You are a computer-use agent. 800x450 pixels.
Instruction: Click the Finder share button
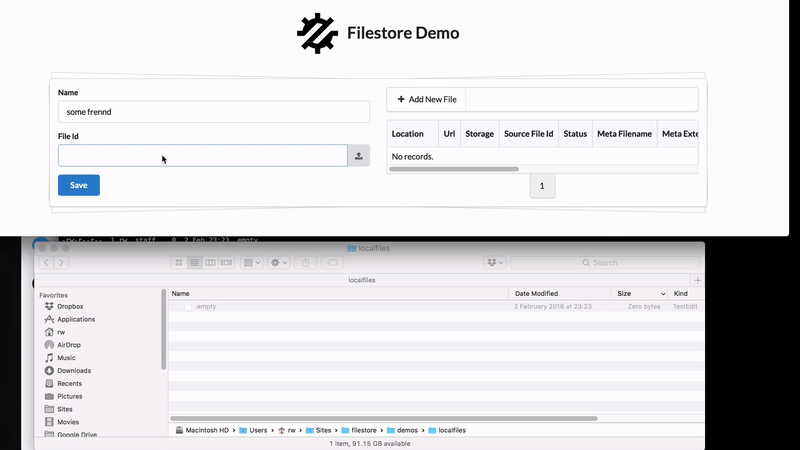click(x=306, y=263)
